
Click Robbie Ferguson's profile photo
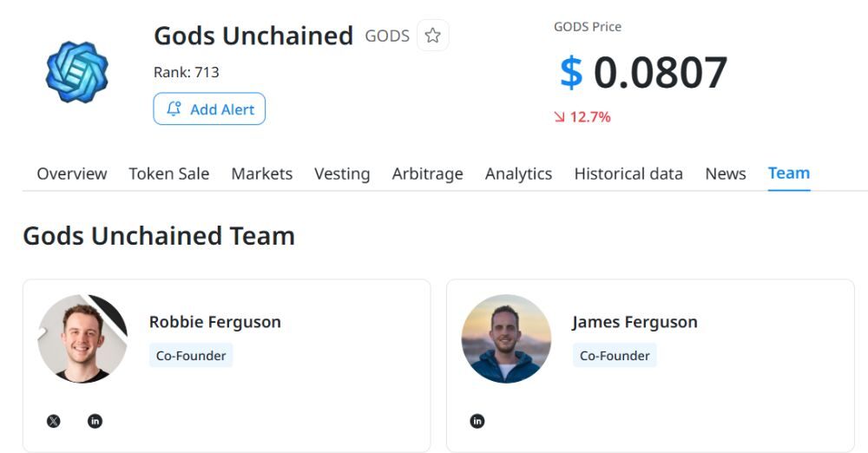point(82,338)
